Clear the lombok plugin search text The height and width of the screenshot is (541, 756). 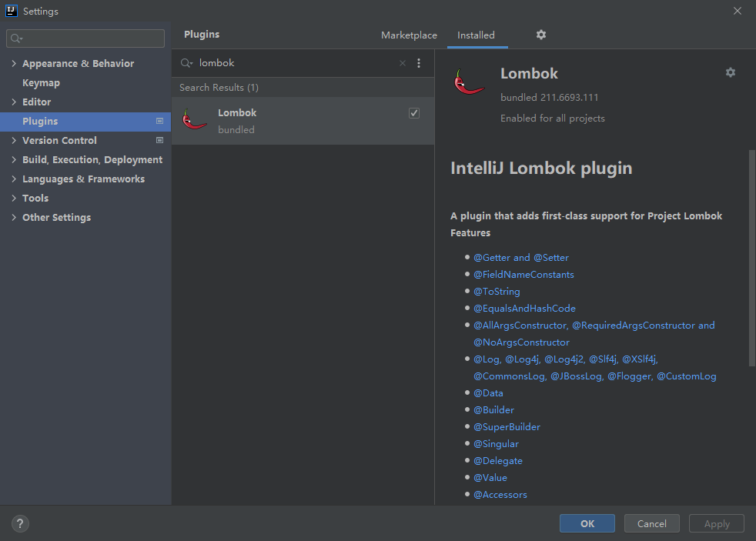403,63
